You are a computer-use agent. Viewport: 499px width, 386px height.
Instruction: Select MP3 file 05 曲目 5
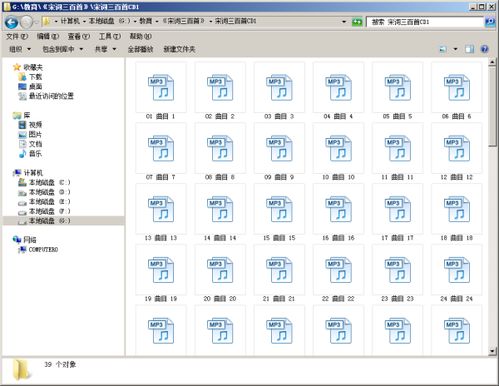point(397,91)
